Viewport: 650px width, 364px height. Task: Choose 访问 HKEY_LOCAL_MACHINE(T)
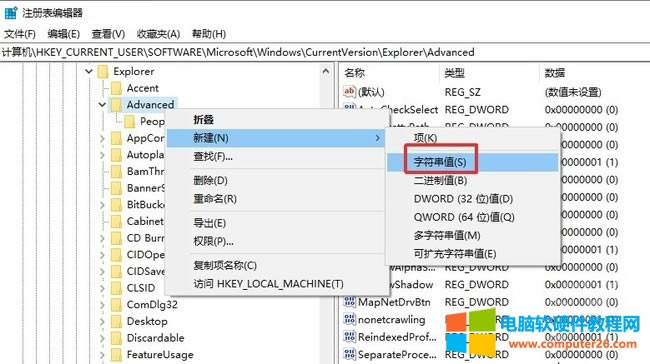pyautogui.click(x=276, y=284)
